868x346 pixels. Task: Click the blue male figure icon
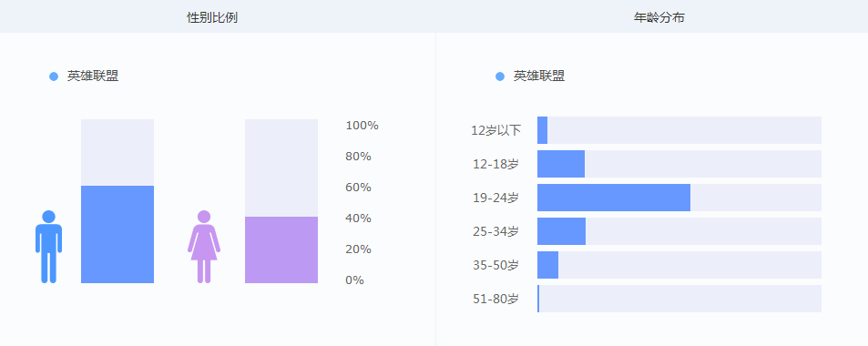[x=48, y=247]
